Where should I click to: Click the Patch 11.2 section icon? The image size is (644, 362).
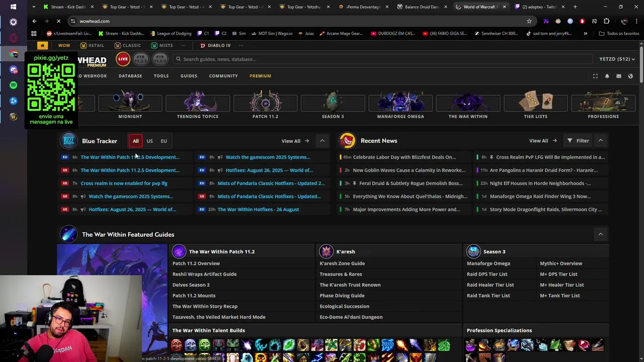tap(179, 251)
